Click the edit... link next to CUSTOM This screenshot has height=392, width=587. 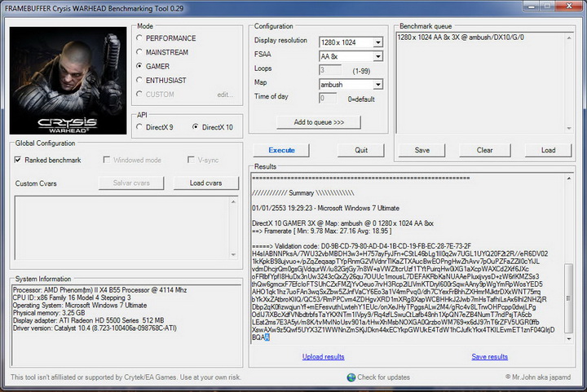point(225,95)
